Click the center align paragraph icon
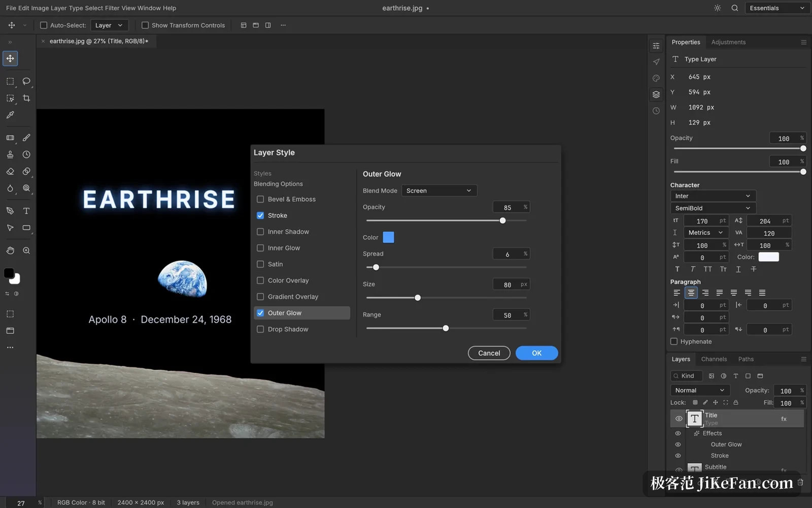 click(x=691, y=293)
